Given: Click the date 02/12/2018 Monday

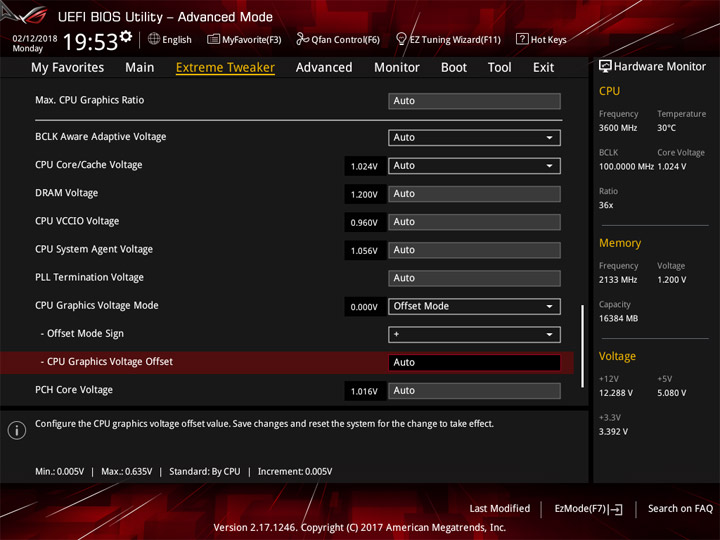Looking at the screenshot, I should click(34, 43).
